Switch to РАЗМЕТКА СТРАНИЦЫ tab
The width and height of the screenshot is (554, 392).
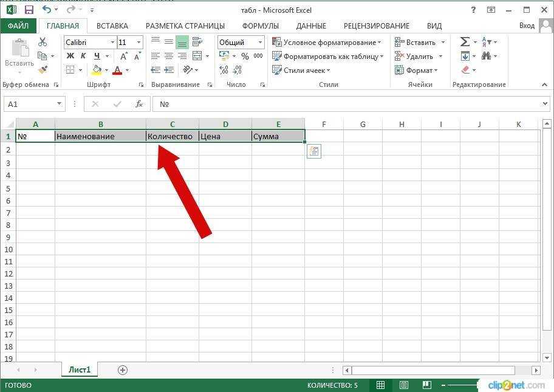185,26
